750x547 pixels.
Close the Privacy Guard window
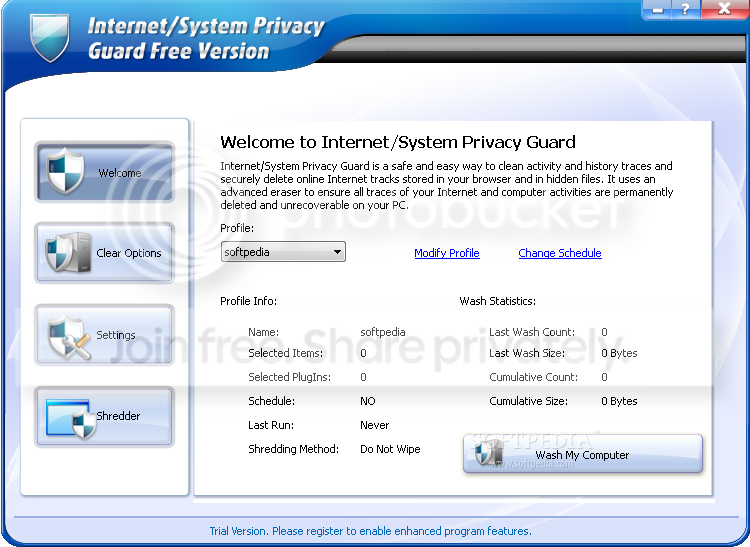coord(724,9)
